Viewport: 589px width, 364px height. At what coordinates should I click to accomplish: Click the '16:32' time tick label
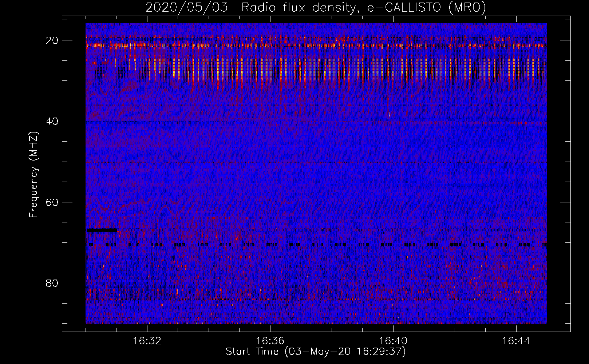coord(147,341)
